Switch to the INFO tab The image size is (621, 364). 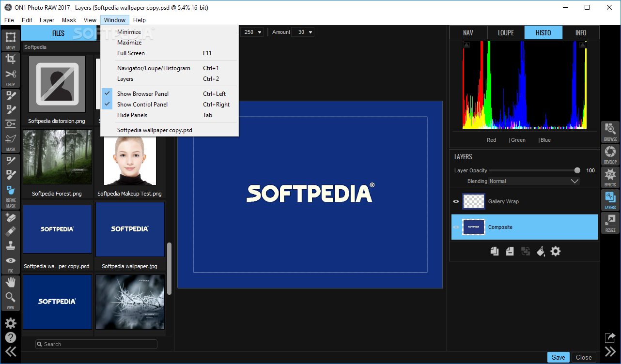tap(581, 33)
